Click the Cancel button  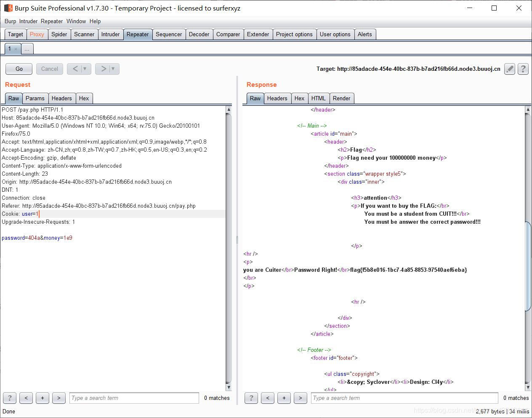(x=50, y=69)
